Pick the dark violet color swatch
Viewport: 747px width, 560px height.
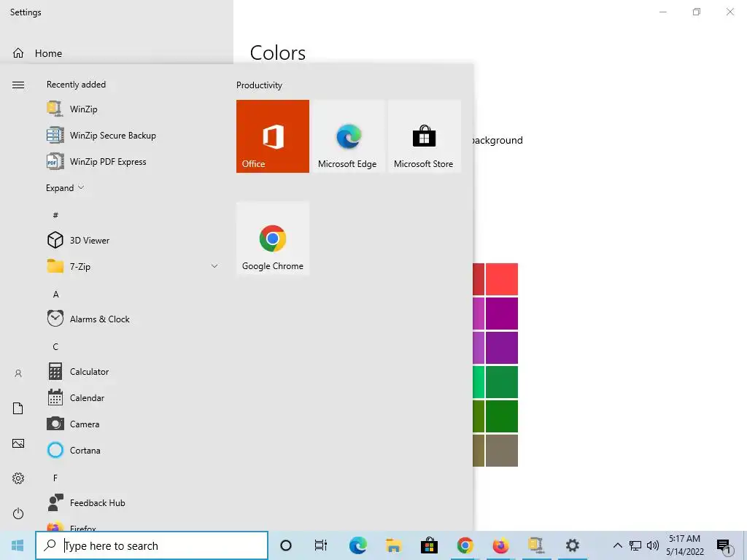click(502, 348)
